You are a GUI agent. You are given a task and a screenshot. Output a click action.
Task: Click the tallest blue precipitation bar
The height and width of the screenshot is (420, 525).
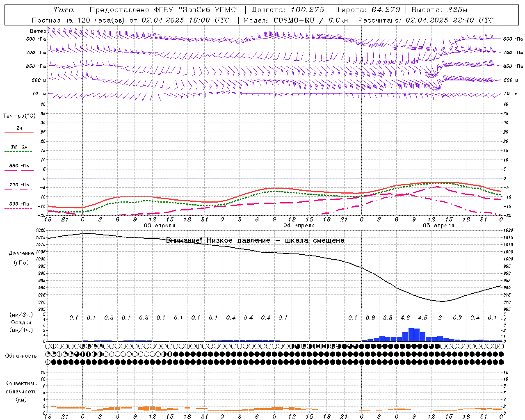click(x=411, y=334)
